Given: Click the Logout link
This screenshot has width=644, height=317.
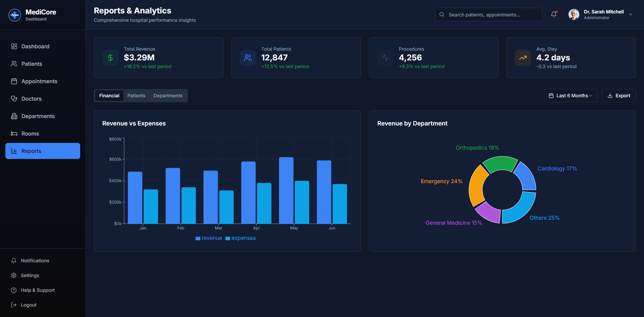Looking at the screenshot, I should tap(43, 305).
